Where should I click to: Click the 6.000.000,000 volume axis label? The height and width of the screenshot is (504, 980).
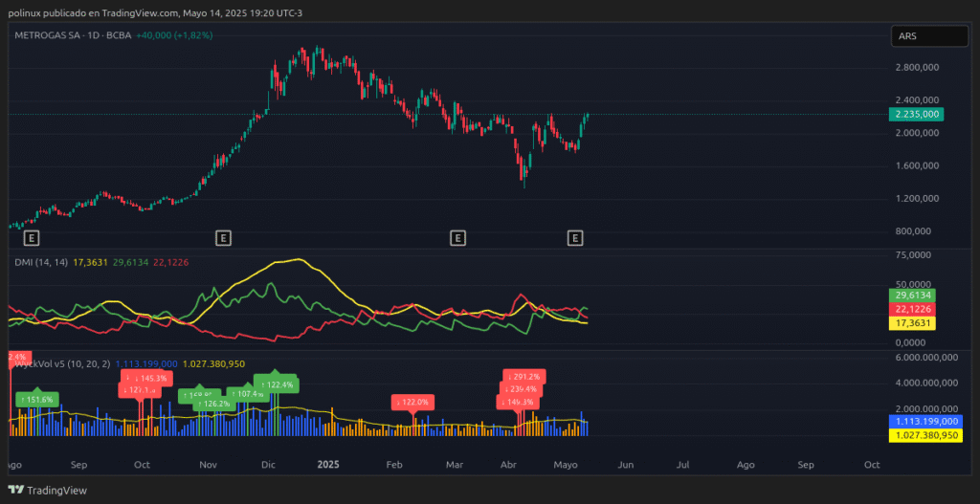tap(926, 358)
